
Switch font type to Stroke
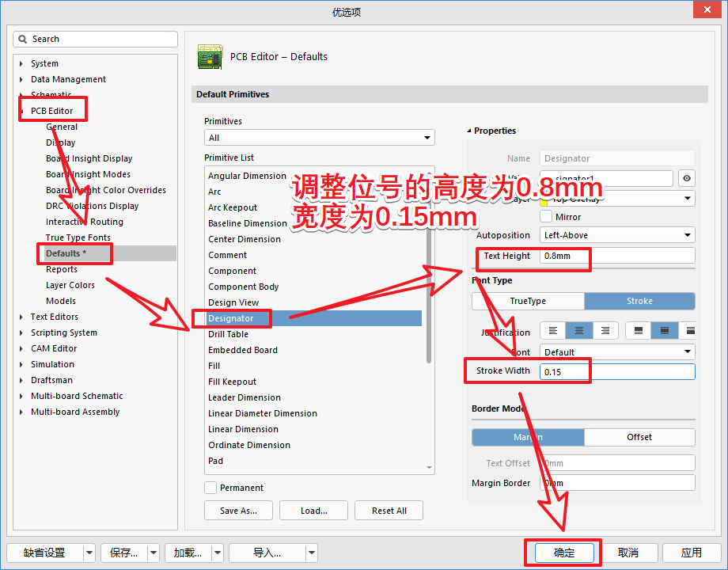point(639,301)
